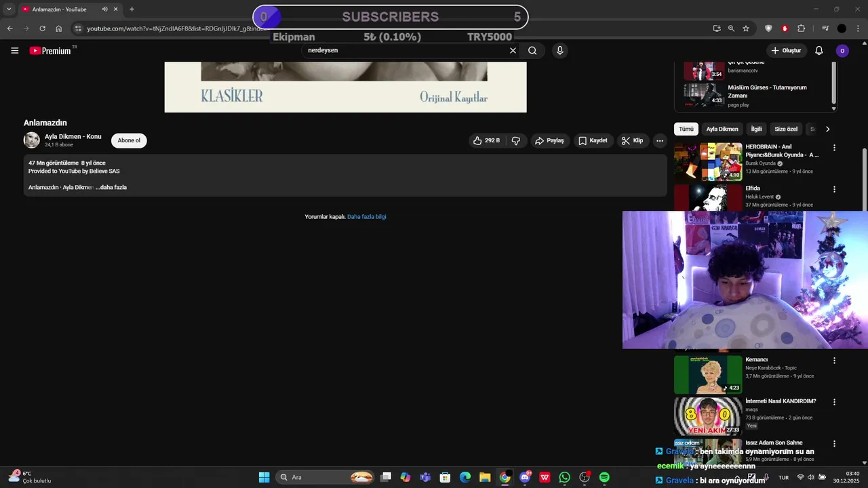Clear the search text with the X icon

point(513,50)
